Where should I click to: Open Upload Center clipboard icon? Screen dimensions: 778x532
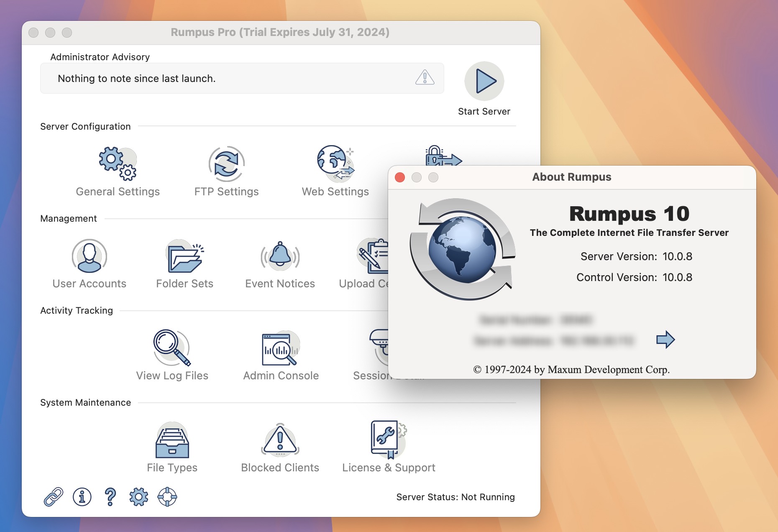[x=373, y=256]
